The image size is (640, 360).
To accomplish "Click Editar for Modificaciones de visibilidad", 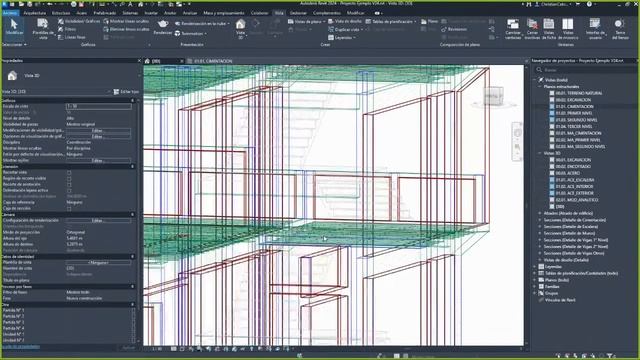I will (x=98, y=131).
